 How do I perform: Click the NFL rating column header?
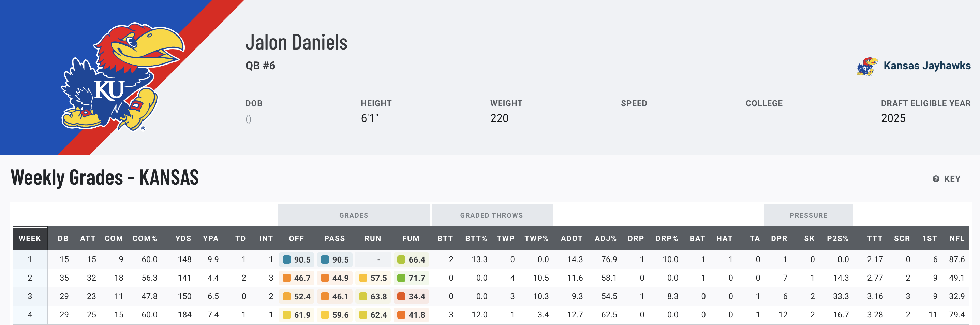click(956, 239)
